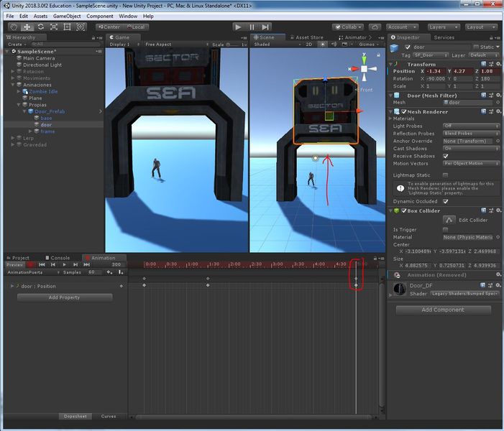504x431 pixels.
Task: Open the Collab dropdown
Action: 347,27
